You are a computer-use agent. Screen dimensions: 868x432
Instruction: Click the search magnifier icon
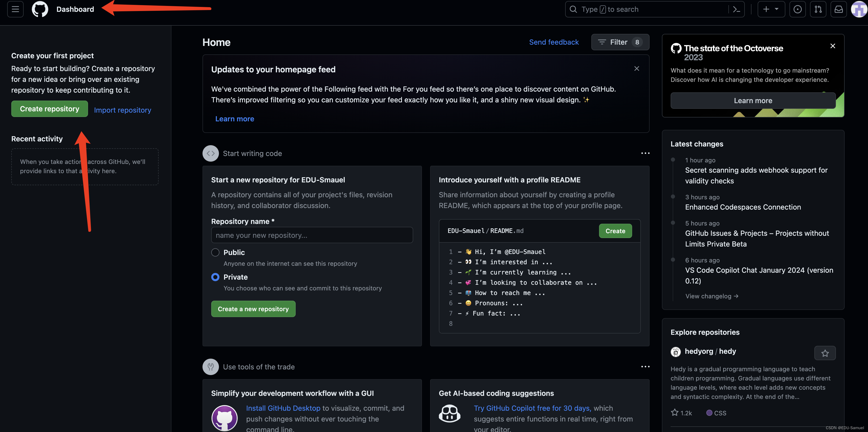point(573,9)
